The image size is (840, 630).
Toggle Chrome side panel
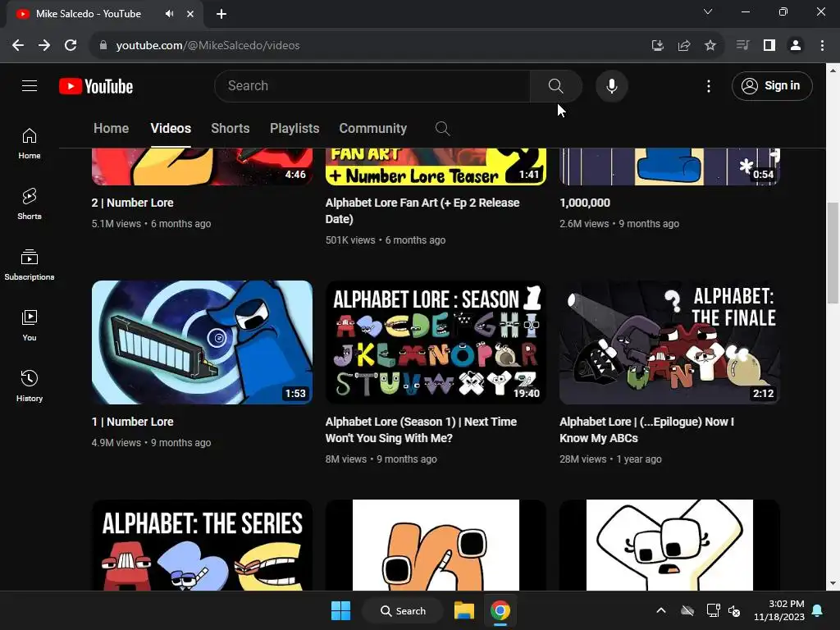[x=769, y=46]
